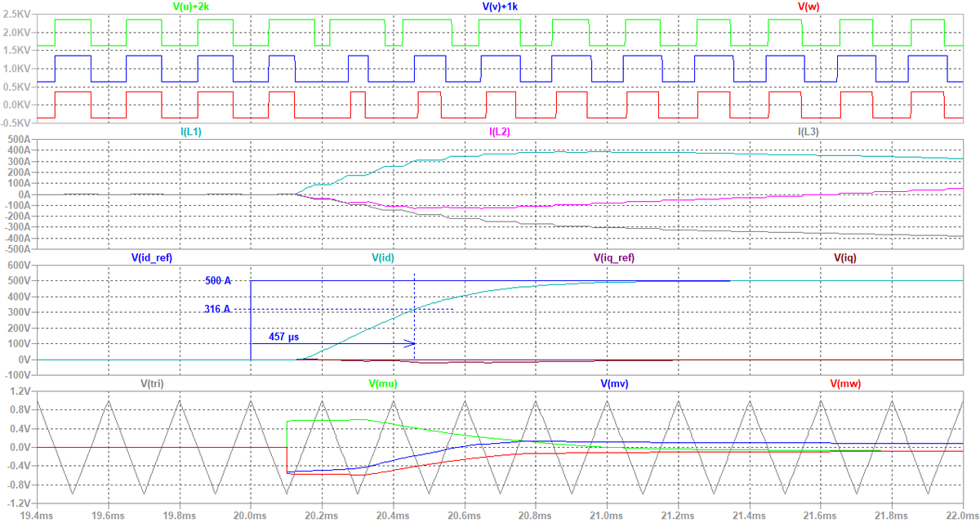Click the 1.5KV axis value
The image size is (980, 523).
(x=16, y=51)
